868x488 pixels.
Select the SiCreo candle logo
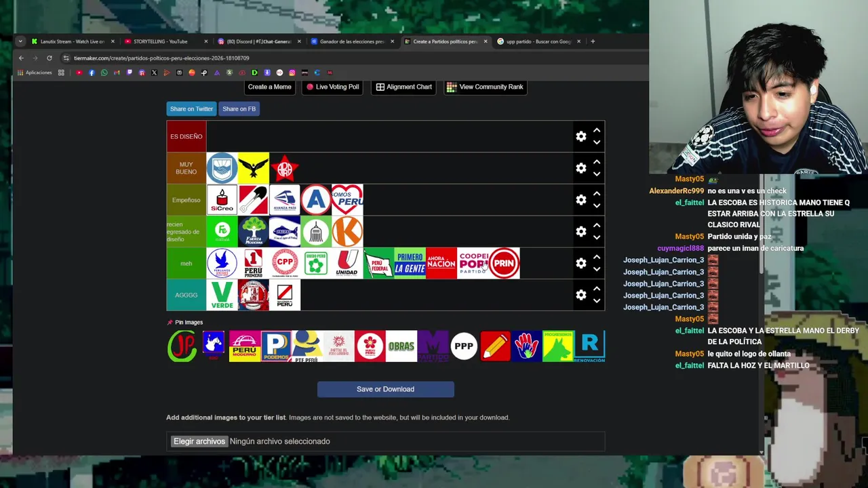click(222, 200)
